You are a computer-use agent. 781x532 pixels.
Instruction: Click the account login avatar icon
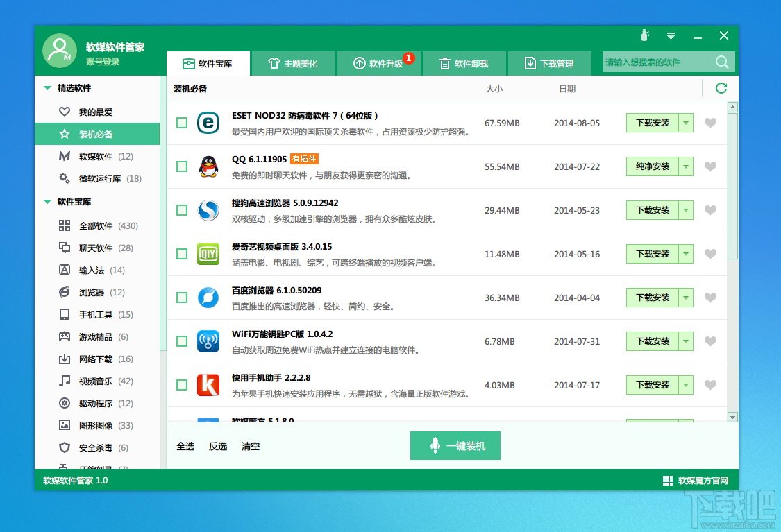pyautogui.click(x=59, y=51)
